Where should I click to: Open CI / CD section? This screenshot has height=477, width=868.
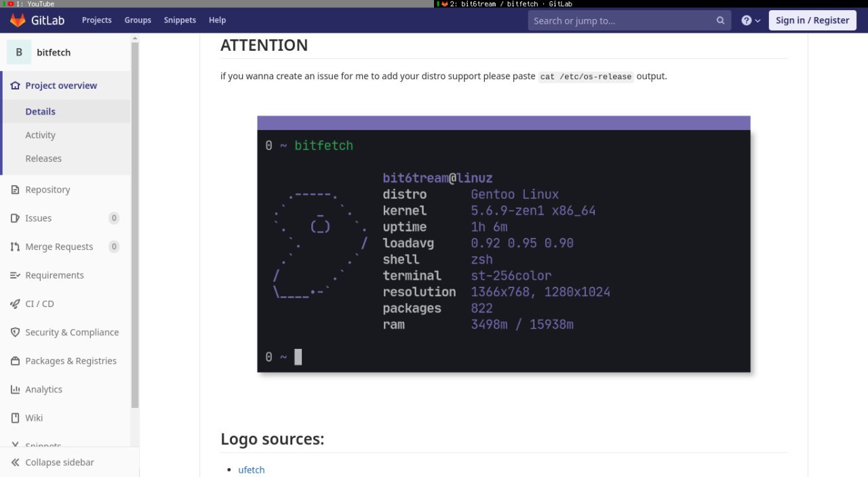click(39, 304)
